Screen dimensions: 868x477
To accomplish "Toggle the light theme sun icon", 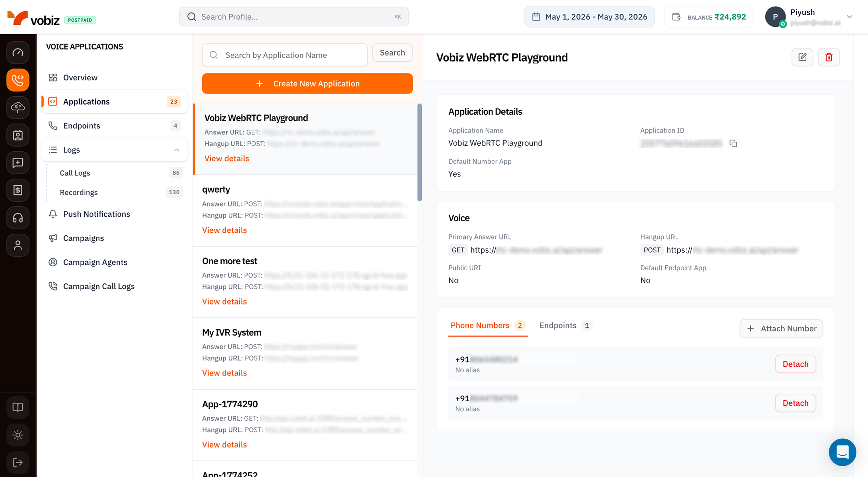I will [18, 435].
